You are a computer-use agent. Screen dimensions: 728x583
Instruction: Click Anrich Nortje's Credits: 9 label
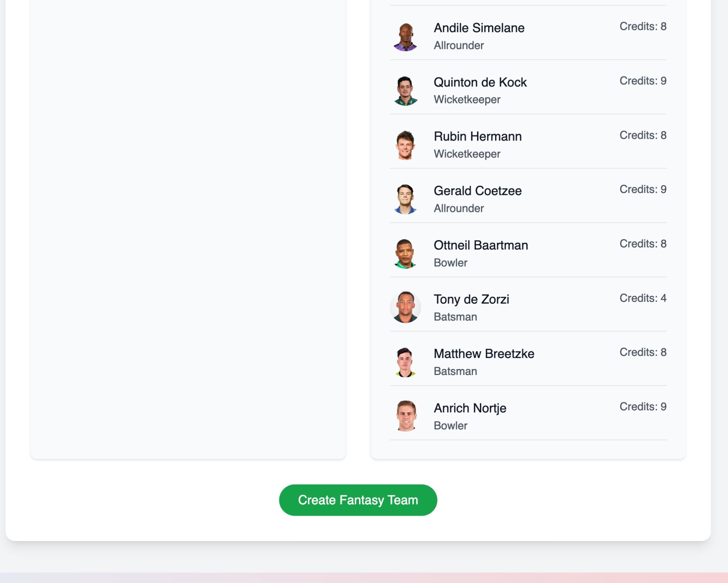(643, 406)
